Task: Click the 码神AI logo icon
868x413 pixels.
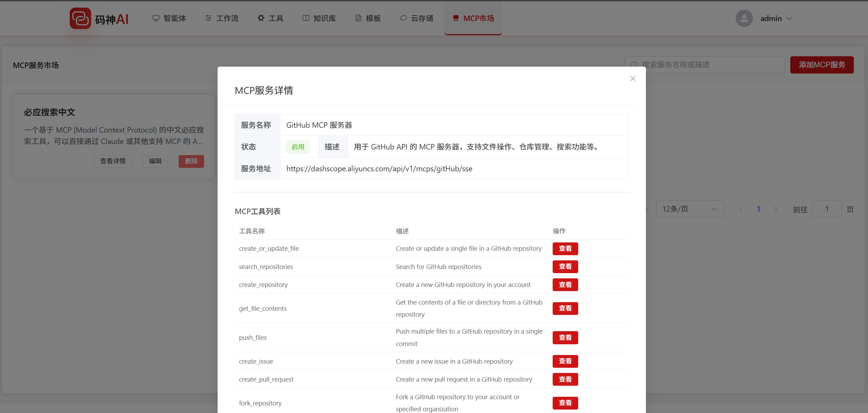Action: pos(80,18)
